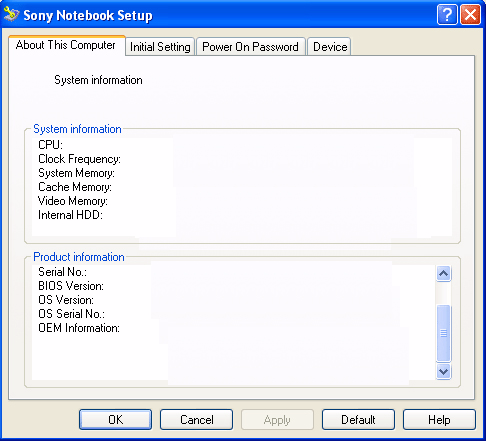Select the Clock Frequency: row
This screenshot has width=486, height=441.
79,159
